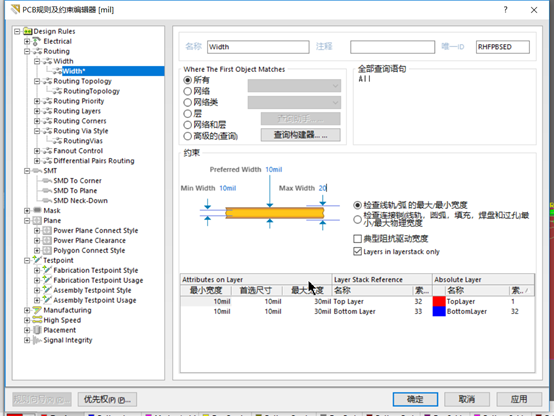This screenshot has height=416, width=554.
Task: Select Assembly Testpoint Usage item
Action: 95,300
